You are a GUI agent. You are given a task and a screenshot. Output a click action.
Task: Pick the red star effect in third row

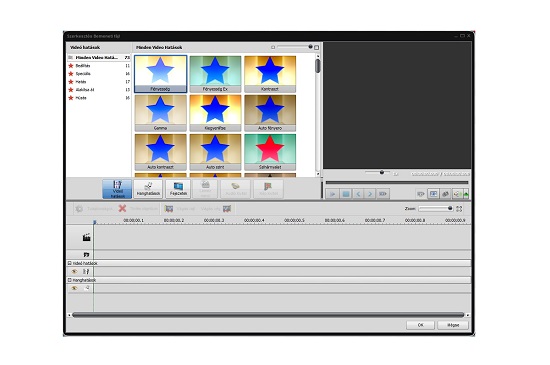tap(270, 152)
